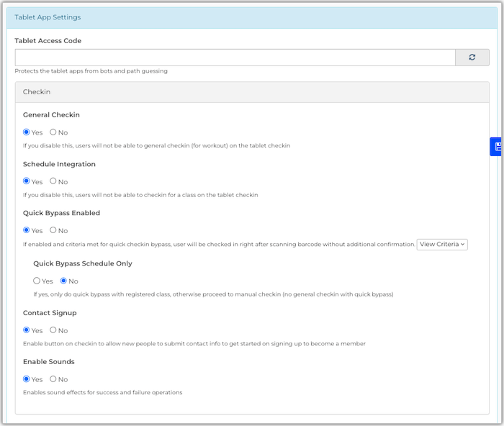Enable Contact Signup by choosing Yes
Screen dimensions: 504x426
coord(27,330)
